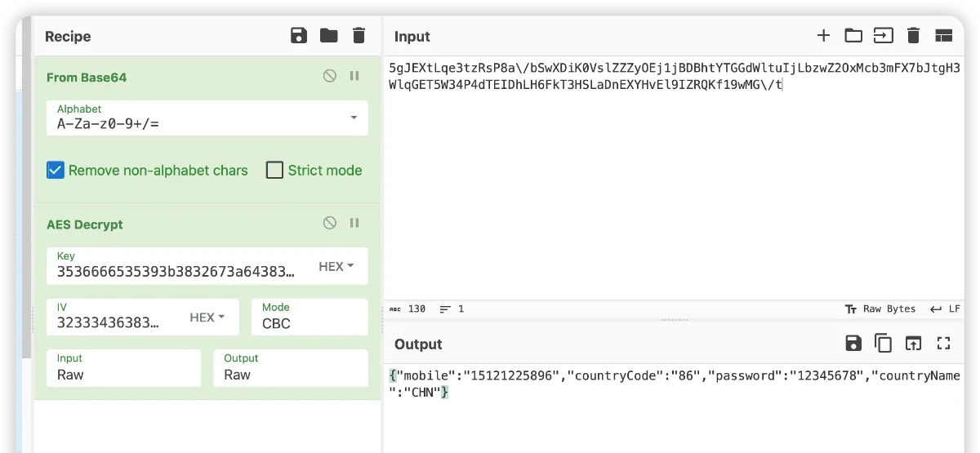Image resolution: width=980 pixels, height=453 pixels.
Task: Set breakpoint on From Base64 operation
Action: point(354,76)
